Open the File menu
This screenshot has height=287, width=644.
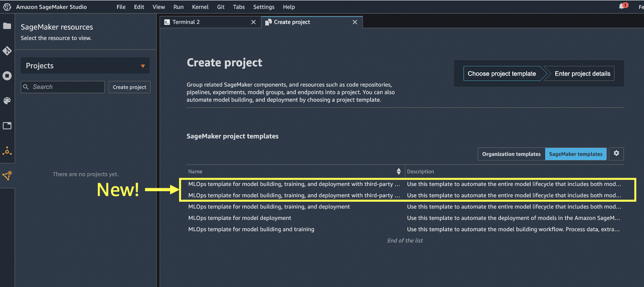coord(121,7)
